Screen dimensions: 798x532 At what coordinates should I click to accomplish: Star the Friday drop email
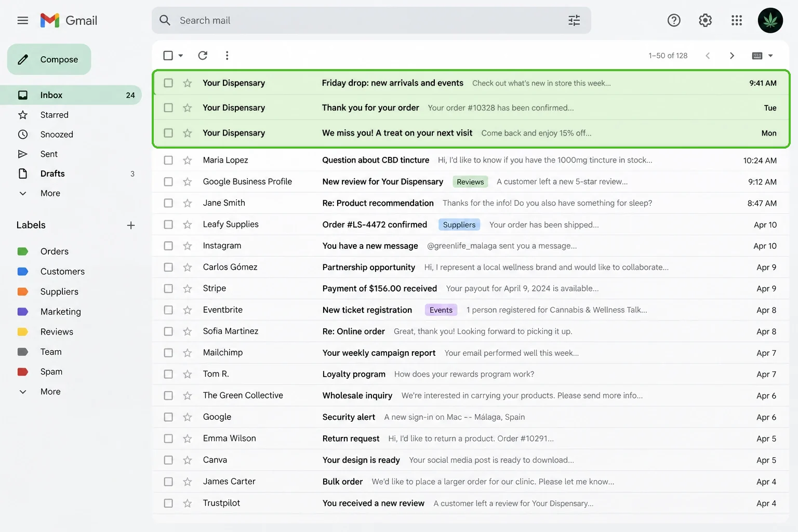tap(188, 83)
